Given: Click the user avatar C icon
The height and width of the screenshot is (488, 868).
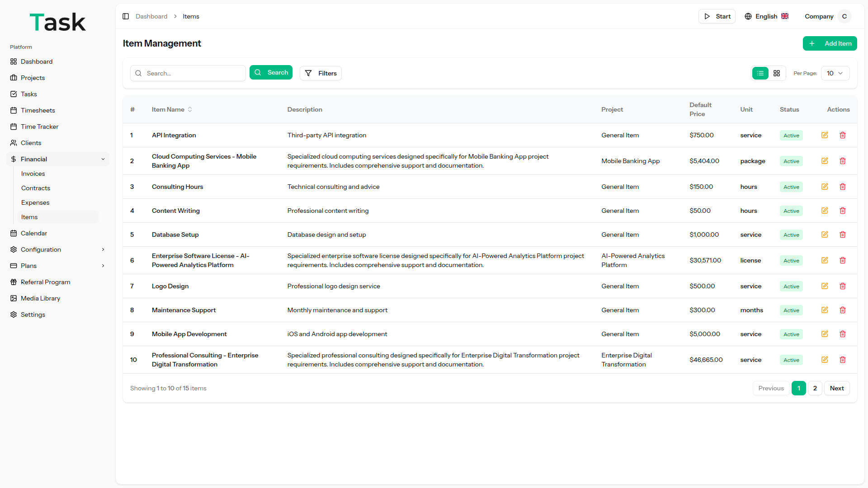Looking at the screenshot, I should click(844, 16).
